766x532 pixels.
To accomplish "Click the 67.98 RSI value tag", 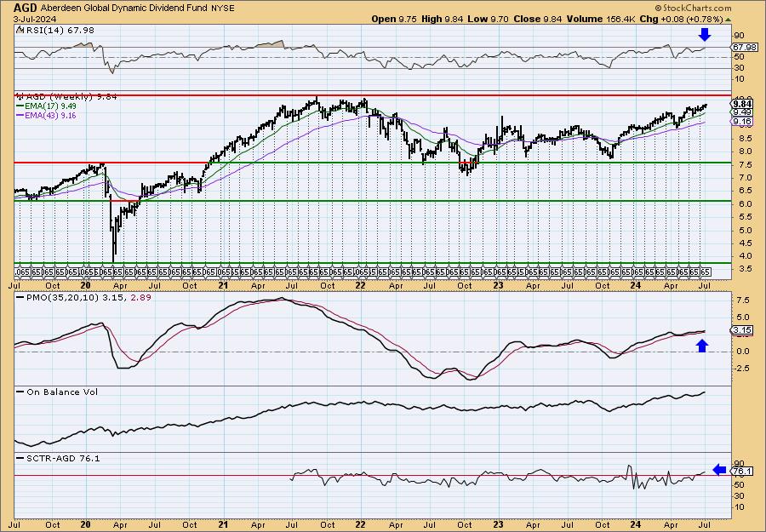I will (x=745, y=48).
